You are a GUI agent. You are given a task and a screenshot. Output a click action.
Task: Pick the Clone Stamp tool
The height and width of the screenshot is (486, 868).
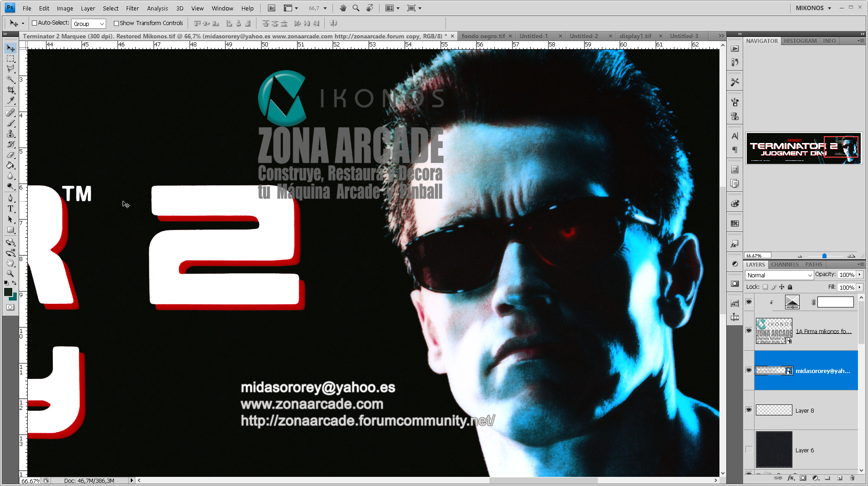point(10,133)
